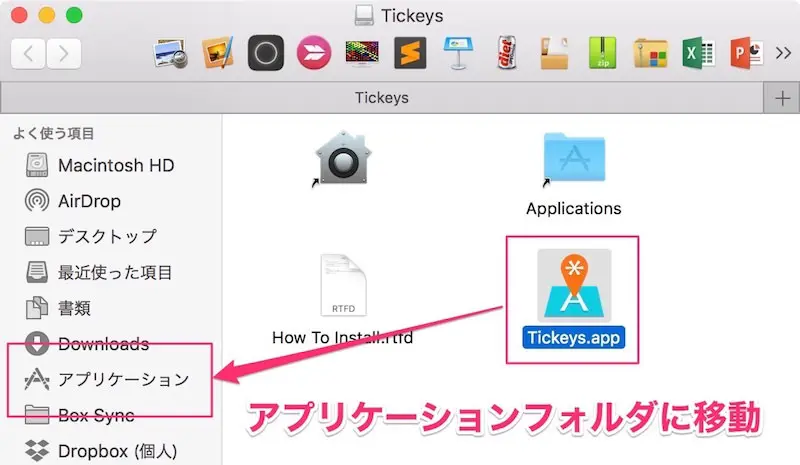The width and height of the screenshot is (800, 465).
Task: Click the colorful monitor display icon
Action: pos(362,53)
